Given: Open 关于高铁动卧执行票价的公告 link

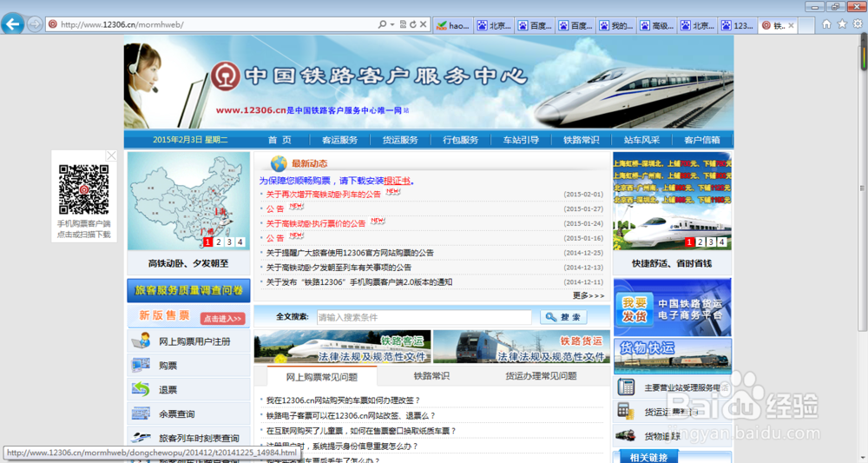Looking at the screenshot, I should [316, 224].
